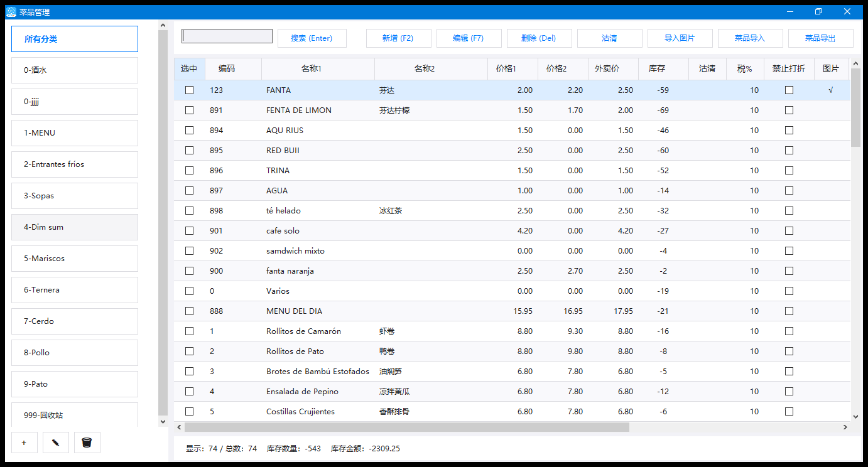The image size is (868, 467).
Task: Check the select box for FENTA DE LIMON
Action: pos(189,110)
